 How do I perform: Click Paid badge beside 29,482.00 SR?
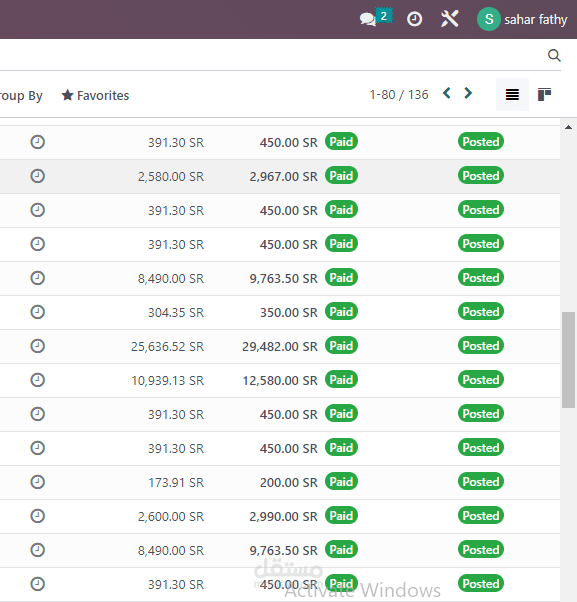(x=341, y=346)
